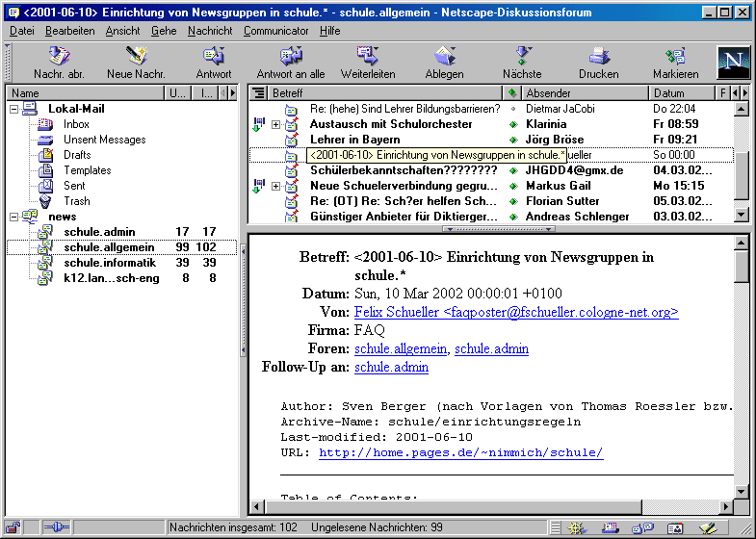Viewport: 756px width, 539px height.
Task: Open the Hilfe menu
Action: pyautogui.click(x=329, y=31)
